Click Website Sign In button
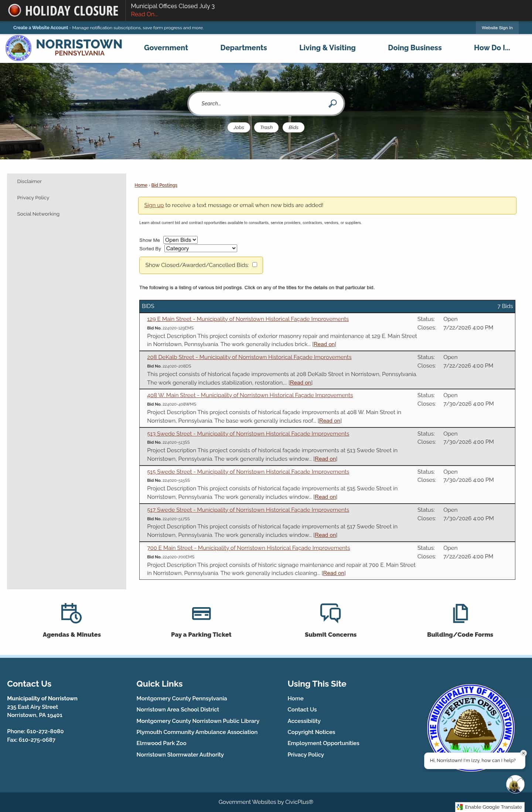This screenshot has height=812, width=532. 497,28
